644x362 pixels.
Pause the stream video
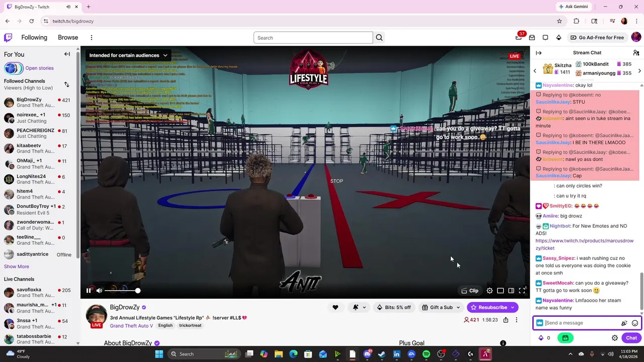(x=89, y=291)
